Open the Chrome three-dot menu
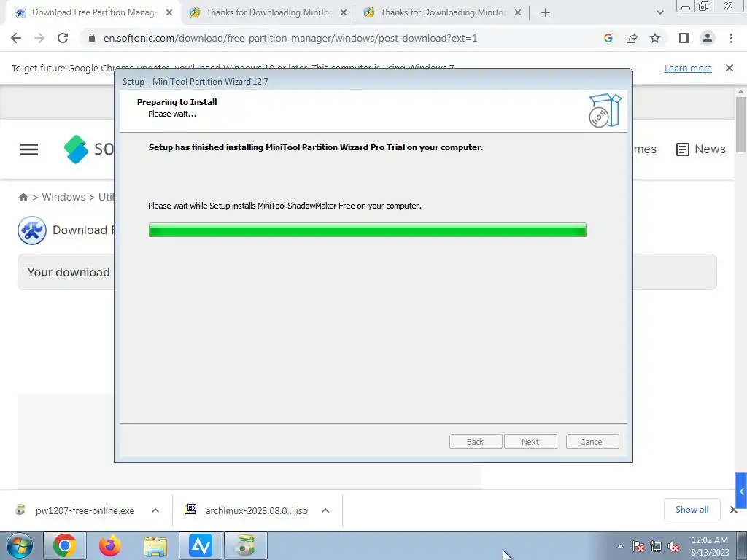The height and width of the screenshot is (560, 747). pos(731,38)
